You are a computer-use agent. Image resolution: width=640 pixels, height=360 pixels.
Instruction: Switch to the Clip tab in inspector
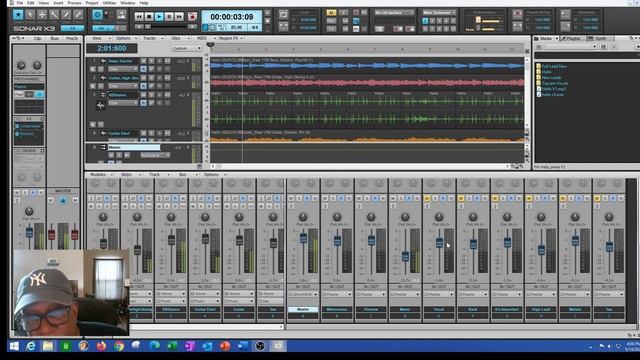37,38
